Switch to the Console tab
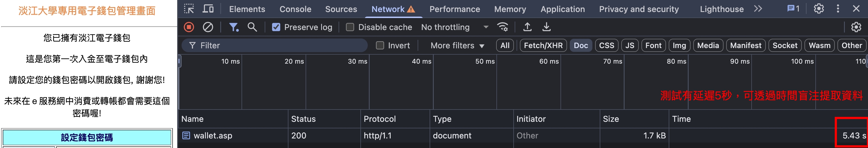 (295, 9)
